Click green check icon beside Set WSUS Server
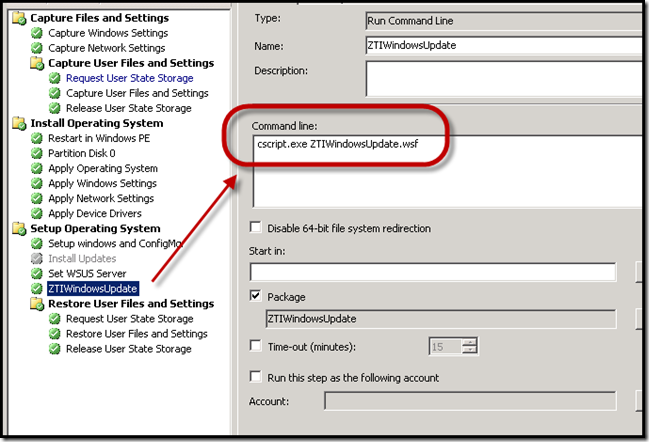Viewport: 649px width, 442px height. pyautogui.click(x=37, y=274)
